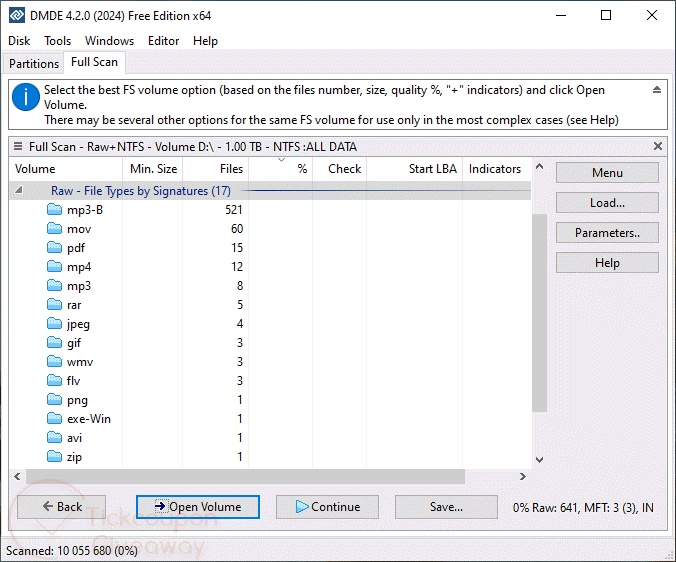The height and width of the screenshot is (562, 676).
Task: Select the jpeg folder icon
Action: 54,323
